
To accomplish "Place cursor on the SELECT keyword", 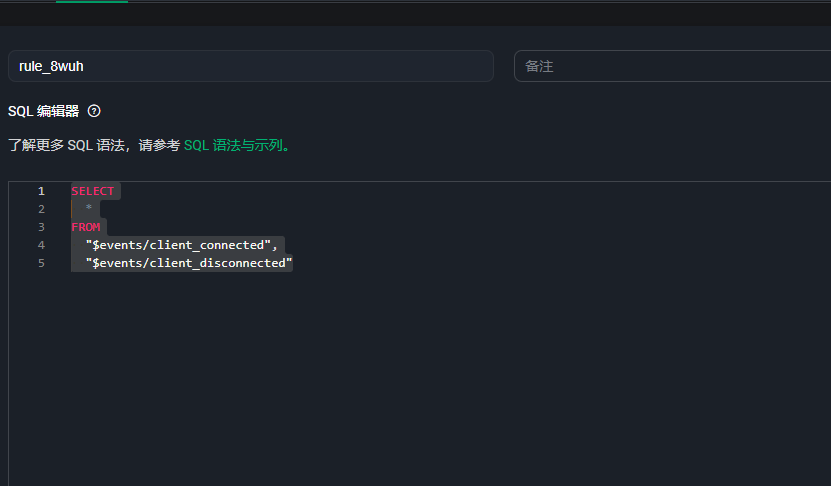I will tap(92, 191).
